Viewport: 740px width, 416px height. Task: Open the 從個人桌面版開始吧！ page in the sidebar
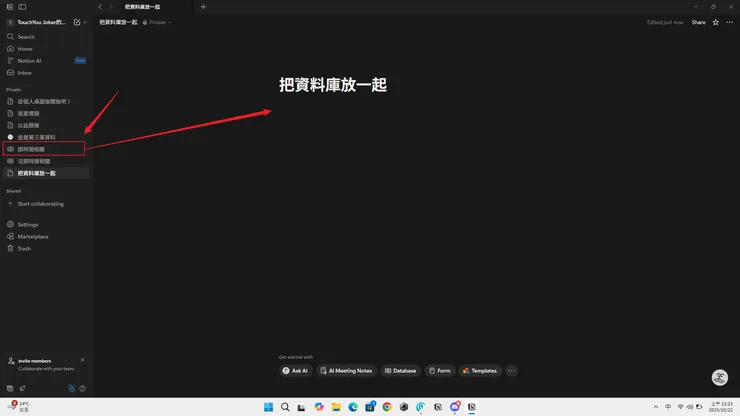[x=45, y=102]
